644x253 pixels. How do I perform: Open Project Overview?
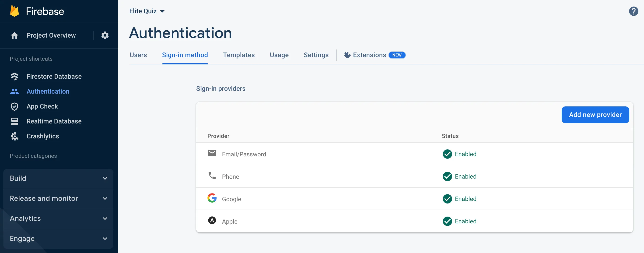tap(51, 35)
